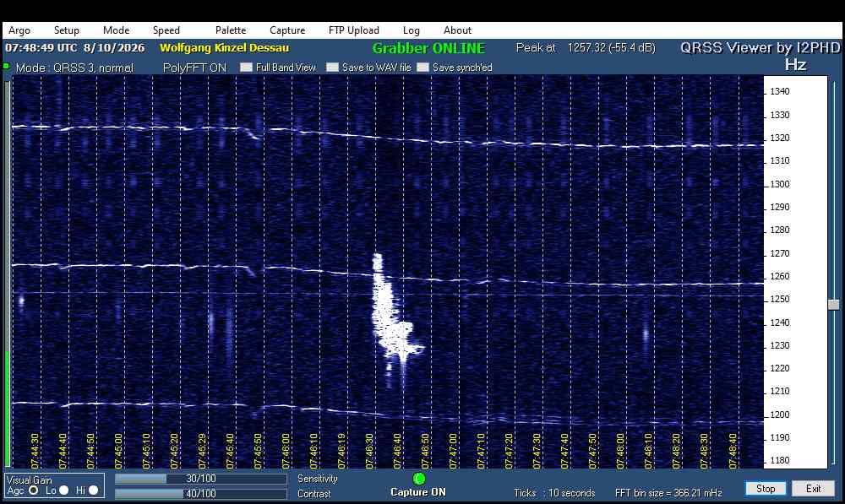Open the Mode menu

117,30
